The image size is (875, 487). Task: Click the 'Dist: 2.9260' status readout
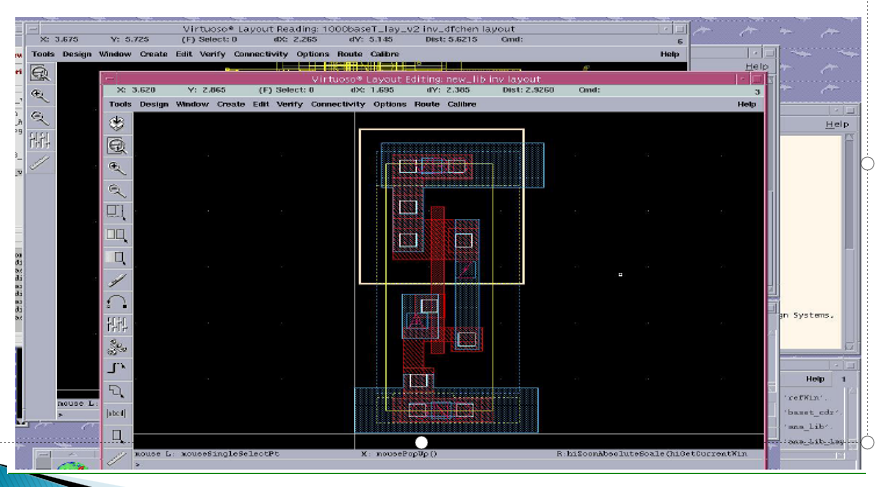pos(528,90)
